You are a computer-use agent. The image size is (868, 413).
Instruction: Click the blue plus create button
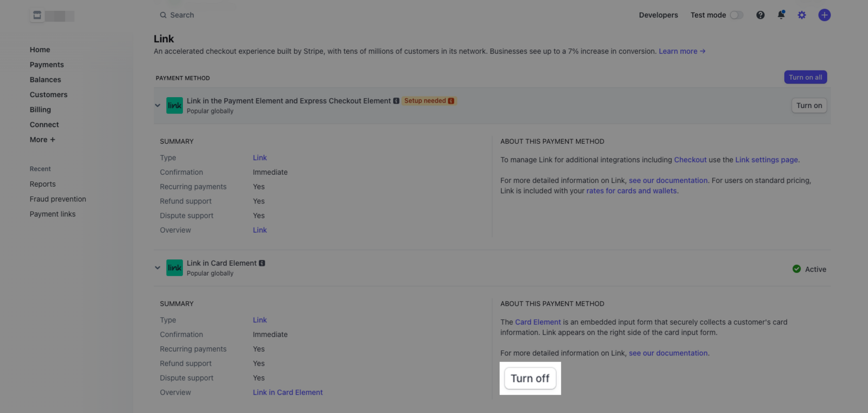click(x=825, y=15)
